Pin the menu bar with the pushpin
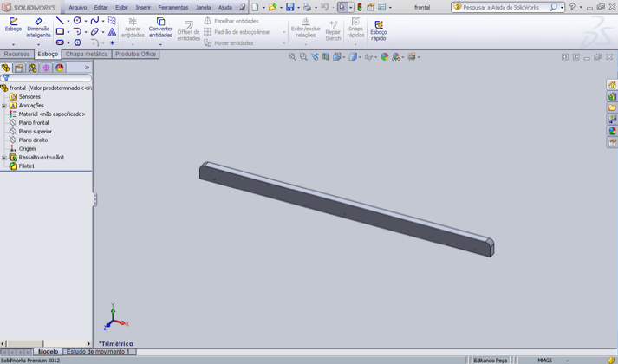618x364 pixels. [x=243, y=7]
